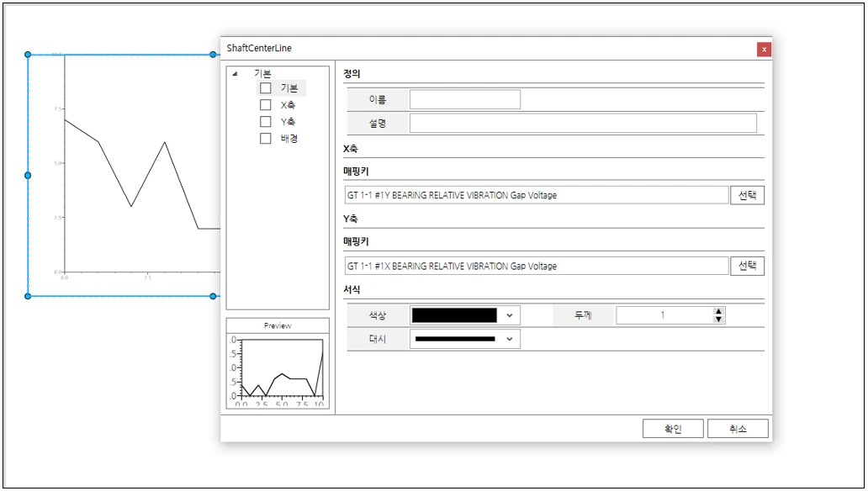Image resolution: width=868 pixels, height=491 pixels.
Task: Select the top-left handle of chart selection
Action: 28,55
